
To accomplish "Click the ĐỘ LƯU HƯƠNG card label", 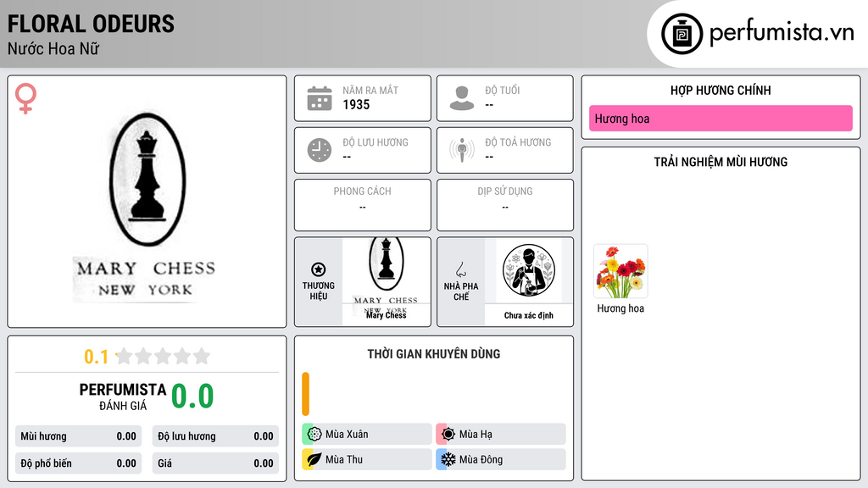I will 376,142.
